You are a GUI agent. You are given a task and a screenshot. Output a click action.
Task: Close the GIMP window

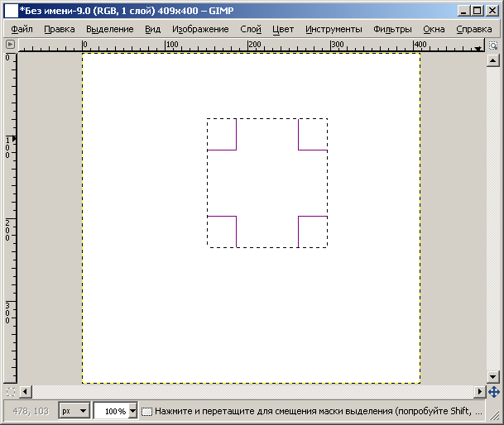[492, 11]
